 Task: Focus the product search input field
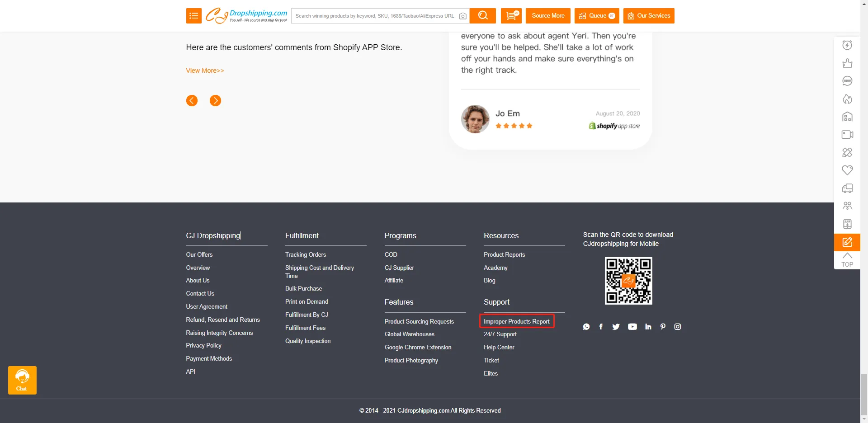coord(374,16)
